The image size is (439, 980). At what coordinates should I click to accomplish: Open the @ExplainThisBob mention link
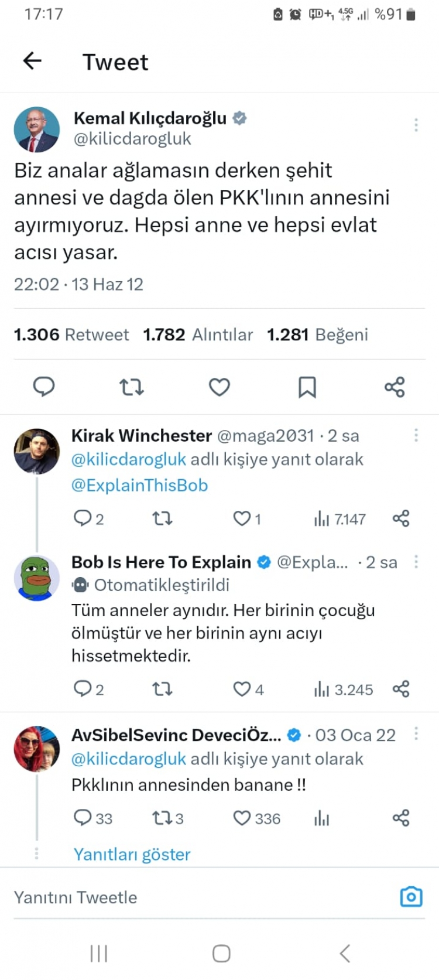[139, 485]
